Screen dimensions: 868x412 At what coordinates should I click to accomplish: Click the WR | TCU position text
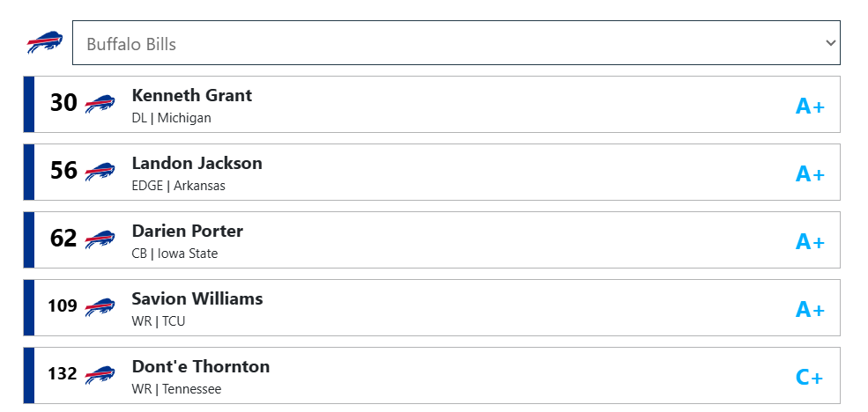tap(159, 320)
